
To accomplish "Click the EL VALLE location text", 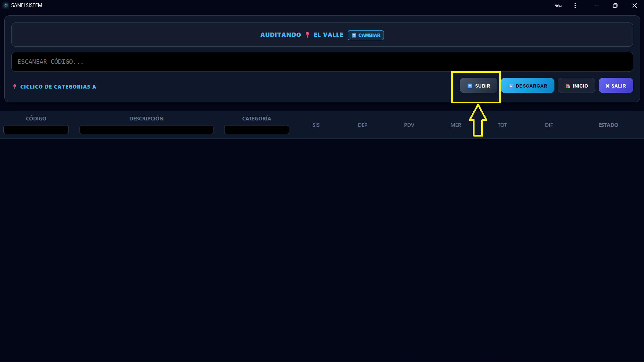I will click(328, 35).
